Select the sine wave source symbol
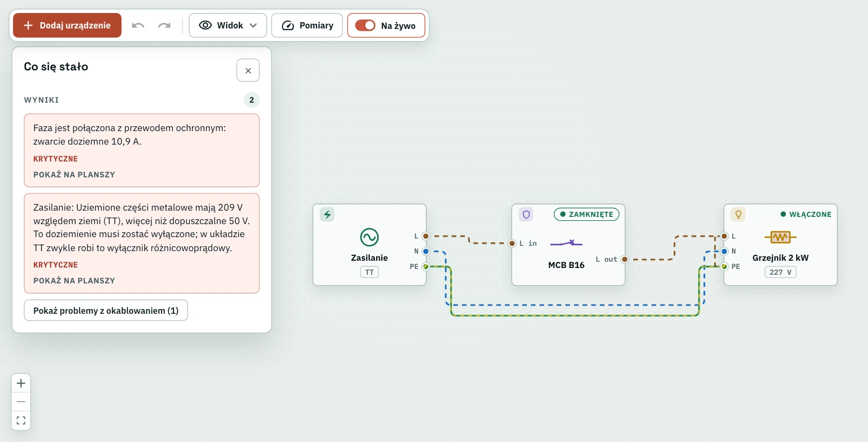 tap(369, 237)
